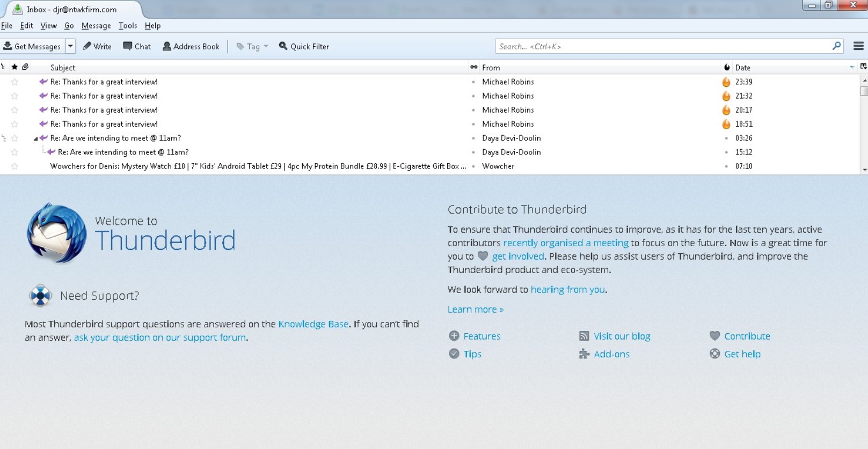Star the 23:39 Michael Robins message

pyautogui.click(x=14, y=82)
